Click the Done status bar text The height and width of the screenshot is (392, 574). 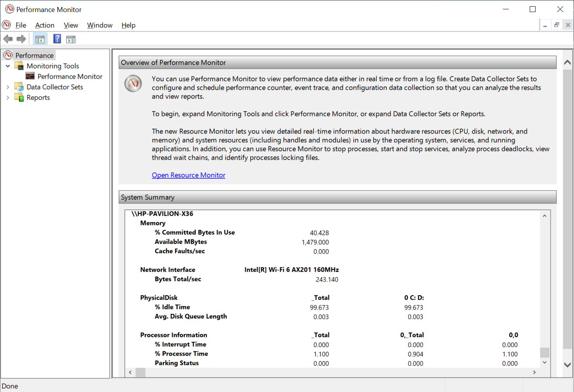(10, 386)
